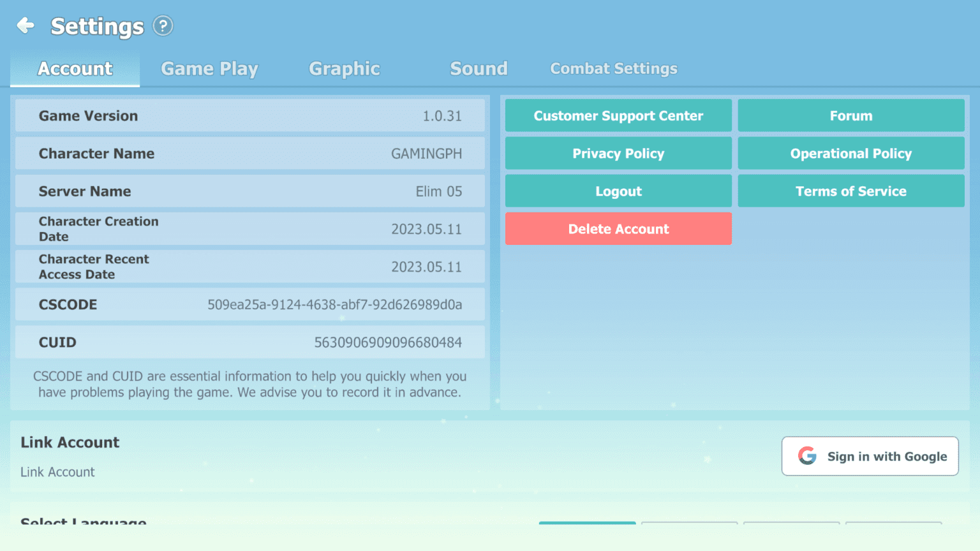Click the Game Version 1.0.31 row
Screen dimensions: 980x551
pyautogui.click(x=250, y=116)
